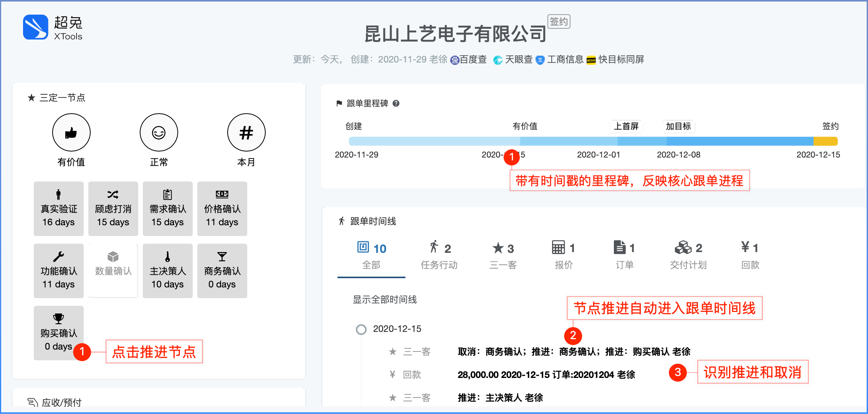Click the shuffle icon on 顾虑打消 tile
868x414 pixels.
click(x=113, y=195)
